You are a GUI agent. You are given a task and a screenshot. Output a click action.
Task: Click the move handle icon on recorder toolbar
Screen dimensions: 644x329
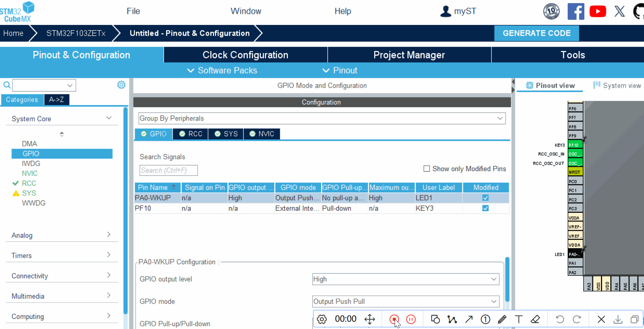click(x=370, y=319)
